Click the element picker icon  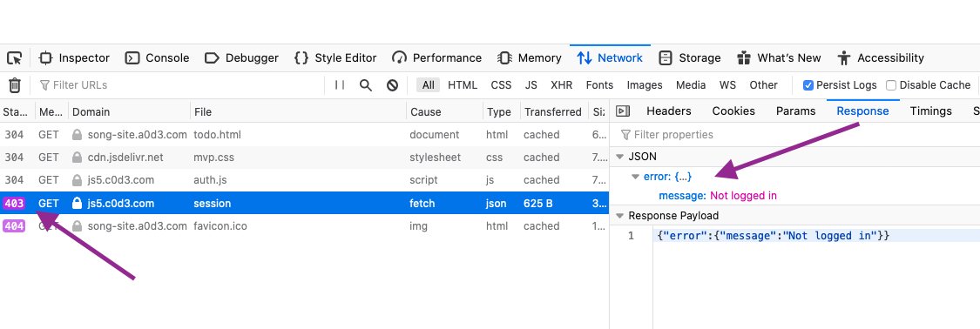[x=15, y=58]
